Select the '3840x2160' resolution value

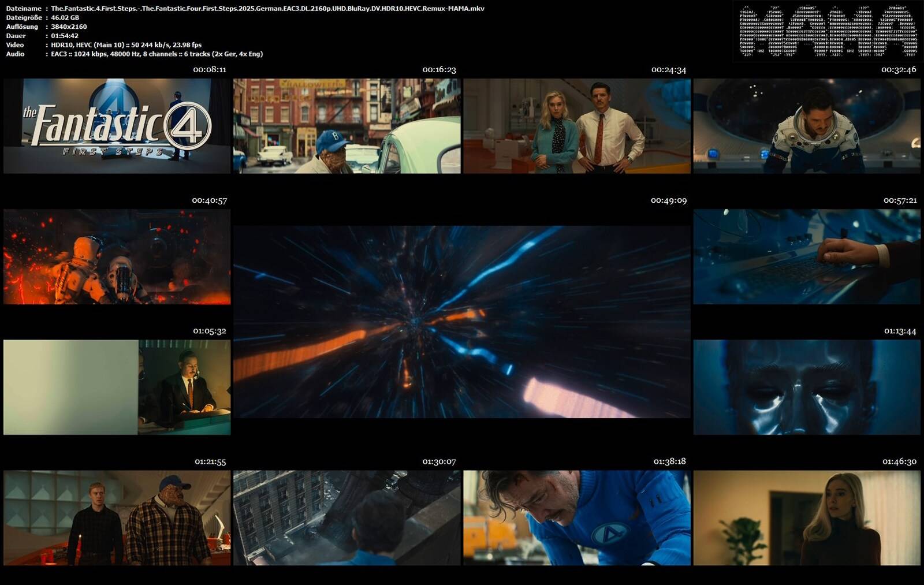[x=69, y=27]
